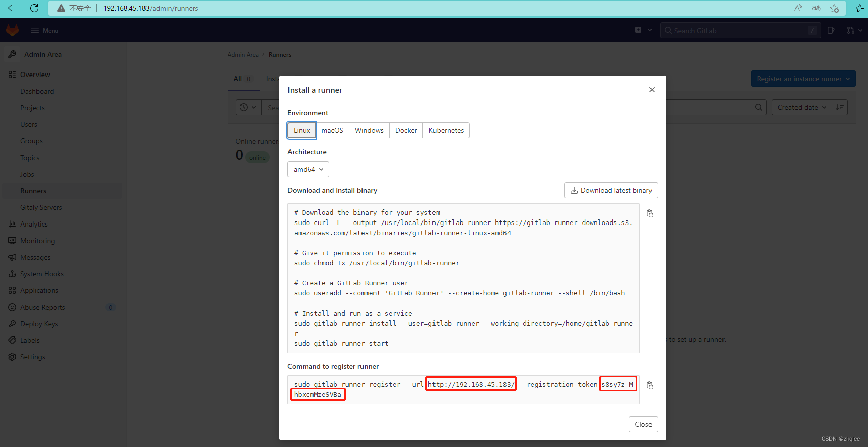The height and width of the screenshot is (447, 868).
Task: Open the Labels tag icon
Action: coord(12,340)
